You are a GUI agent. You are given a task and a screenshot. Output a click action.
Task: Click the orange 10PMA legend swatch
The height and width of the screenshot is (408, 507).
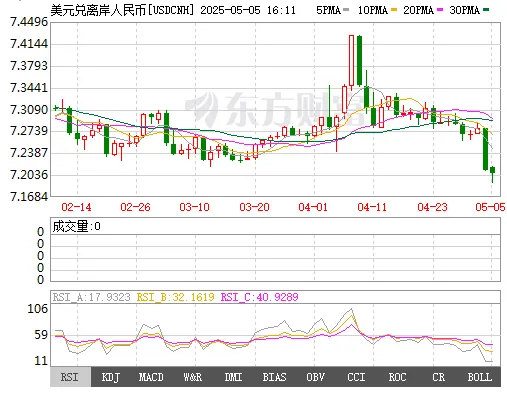[x=394, y=10]
